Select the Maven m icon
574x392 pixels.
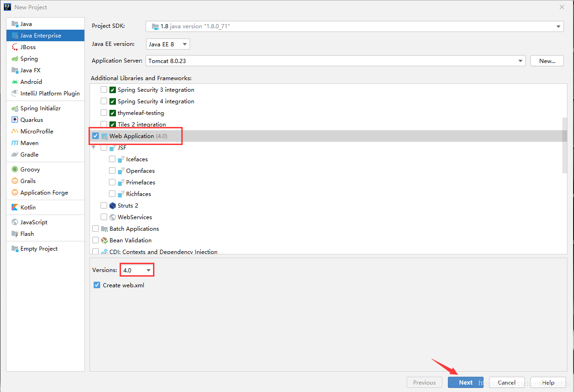[15, 143]
